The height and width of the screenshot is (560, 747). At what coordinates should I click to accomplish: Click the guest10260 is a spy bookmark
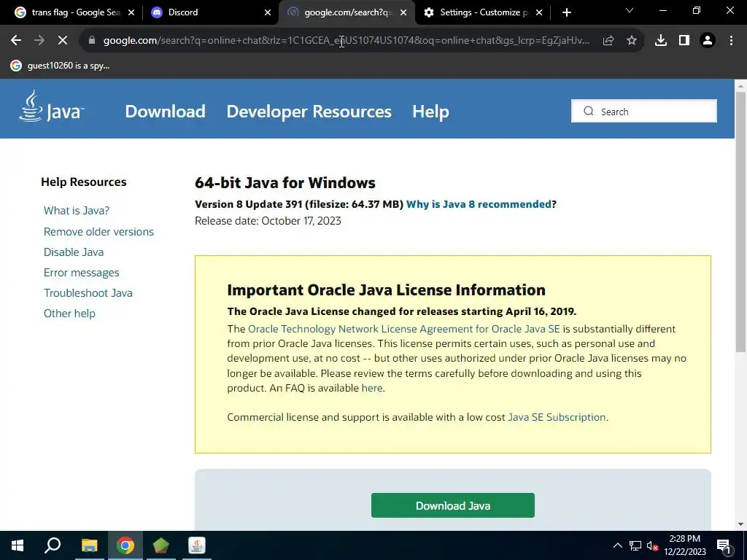[61, 66]
